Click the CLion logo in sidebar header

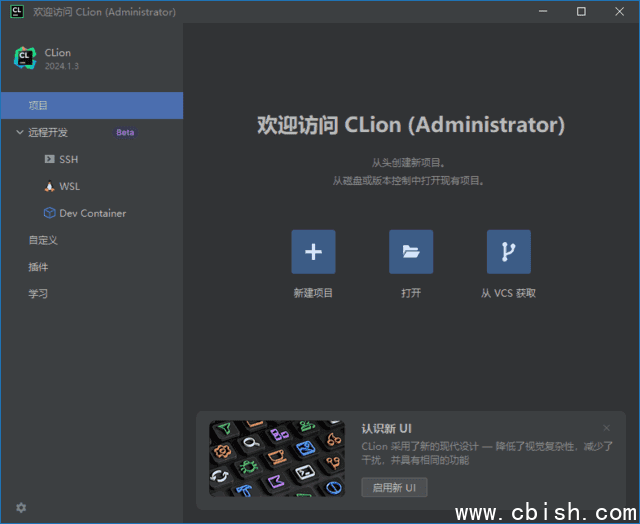coord(25,58)
